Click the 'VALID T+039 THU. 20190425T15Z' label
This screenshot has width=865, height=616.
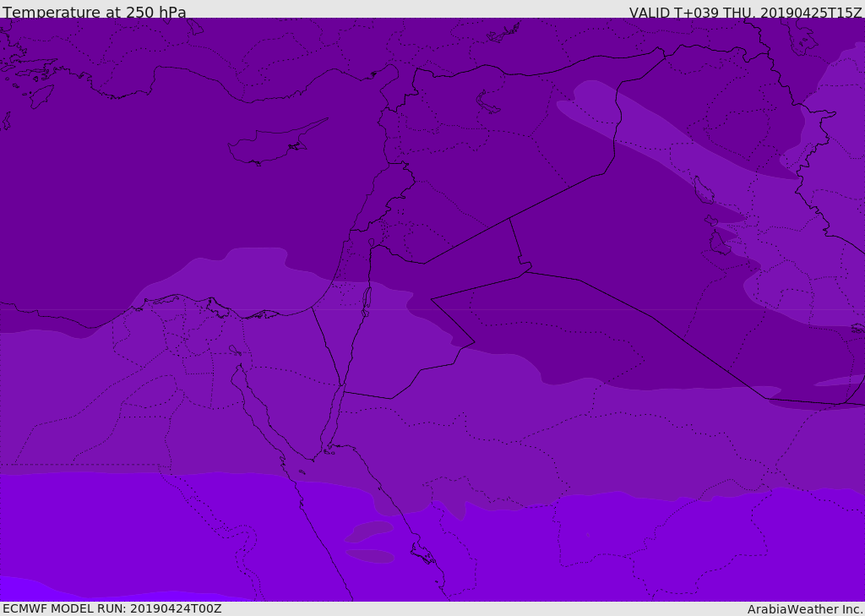click(x=745, y=13)
